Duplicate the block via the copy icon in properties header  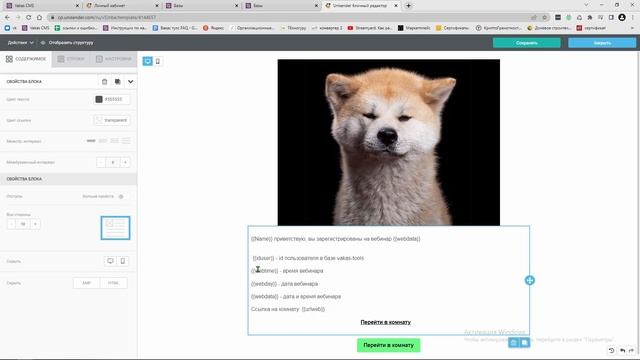(118, 82)
